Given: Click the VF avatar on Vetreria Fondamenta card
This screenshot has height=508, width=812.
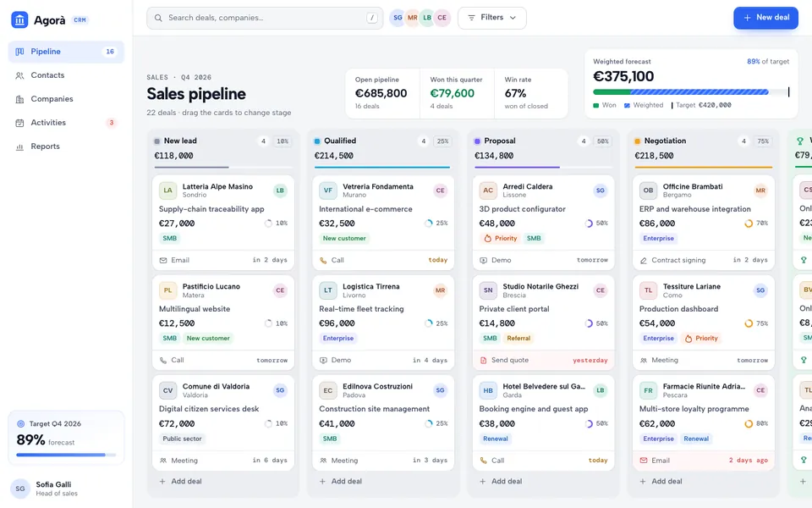Looking at the screenshot, I should [328, 190].
